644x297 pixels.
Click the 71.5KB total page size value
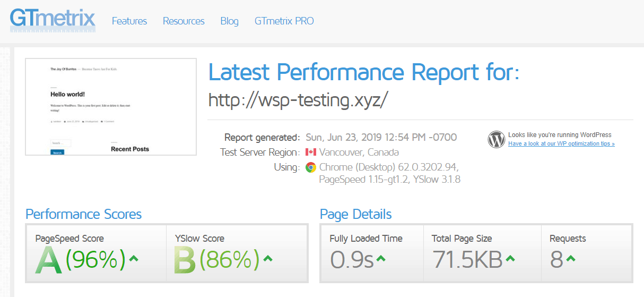click(468, 260)
